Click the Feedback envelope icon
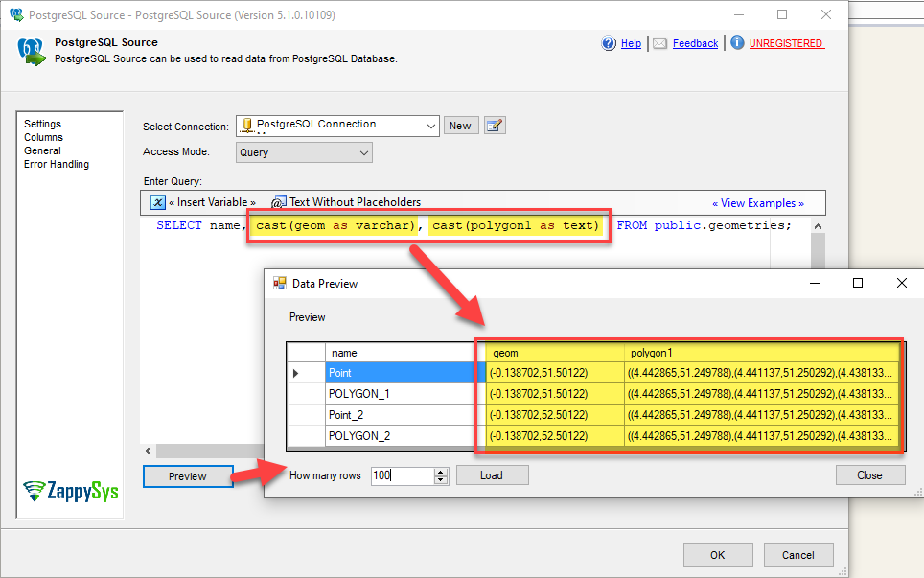The height and width of the screenshot is (578, 924). [660, 43]
